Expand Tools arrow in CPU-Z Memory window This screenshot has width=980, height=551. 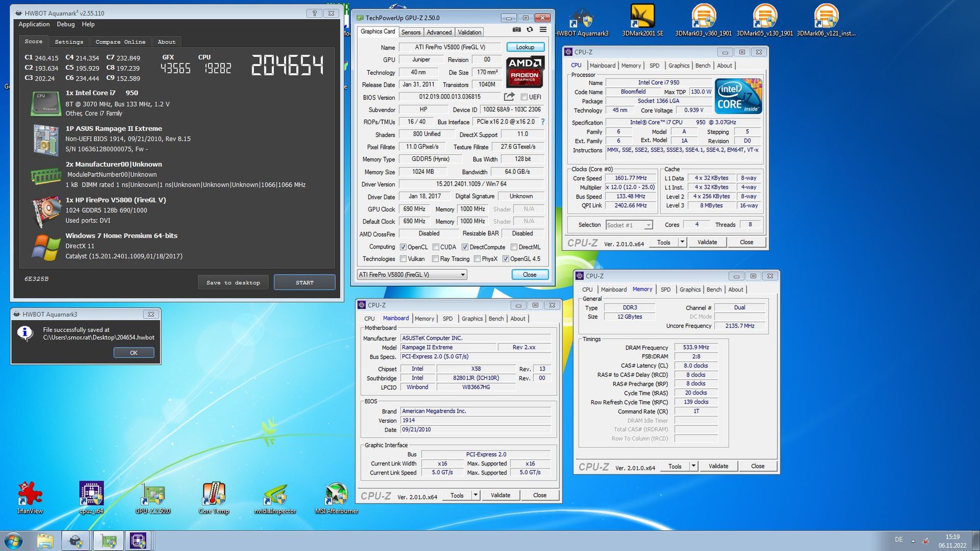click(693, 466)
